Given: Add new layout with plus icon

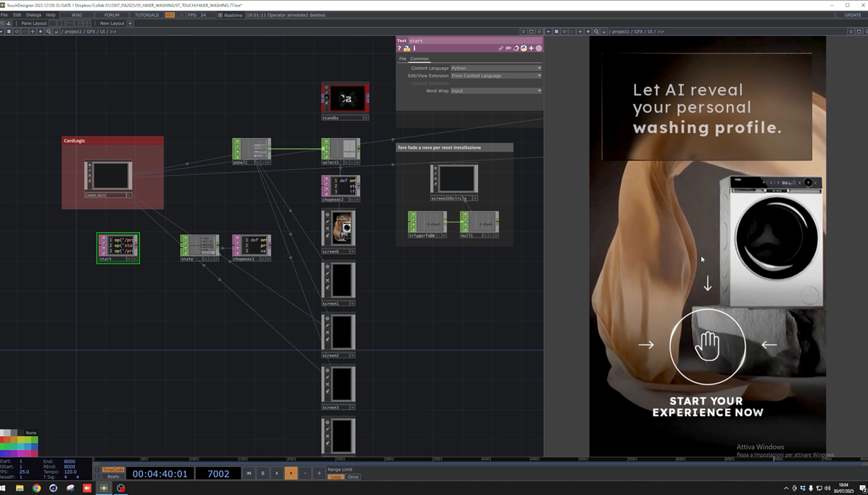Looking at the screenshot, I should pyautogui.click(x=130, y=23).
